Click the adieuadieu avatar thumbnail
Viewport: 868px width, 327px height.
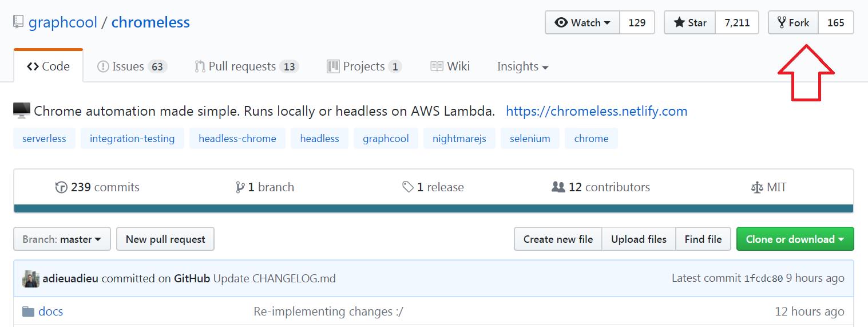pyautogui.click(x=30, y=279)
